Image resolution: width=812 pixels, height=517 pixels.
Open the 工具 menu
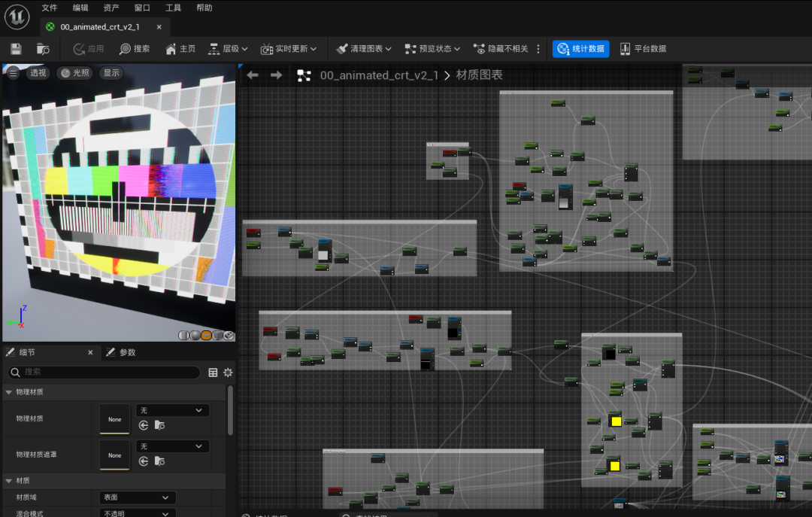(x=173, y=8)
